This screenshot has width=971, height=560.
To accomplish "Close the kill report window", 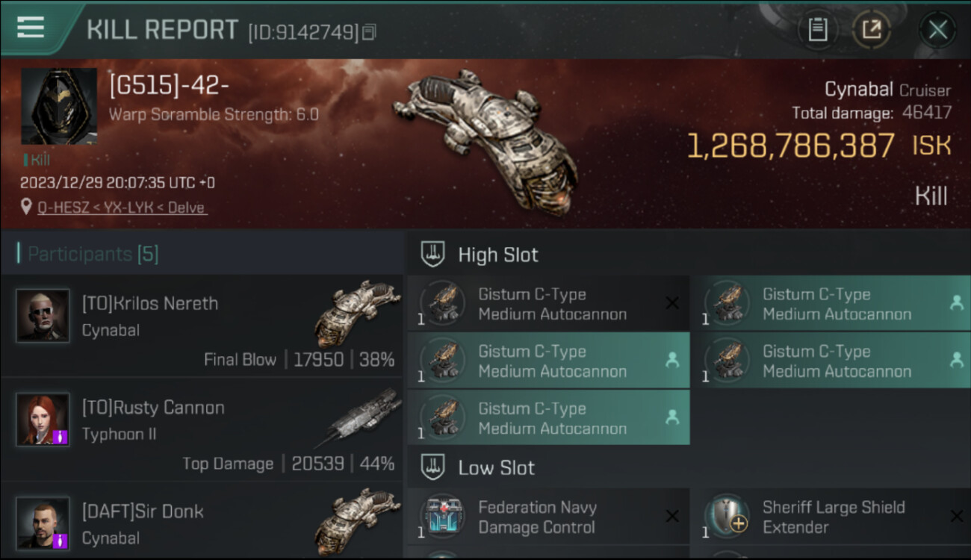I will pyautogui.click(x=937, y=30).
